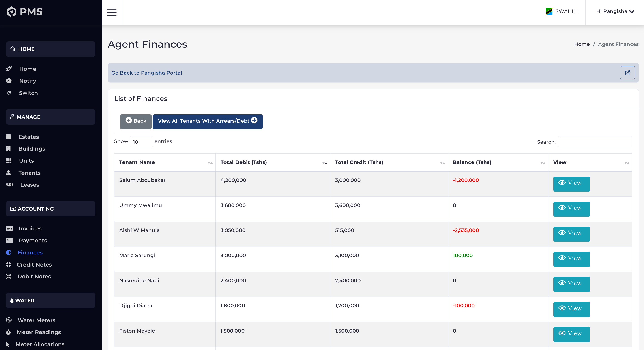This screenshot has width=644, height=350.
Task: Open Credit Notes in sidebar menu
Action: [x=34, y=264]
